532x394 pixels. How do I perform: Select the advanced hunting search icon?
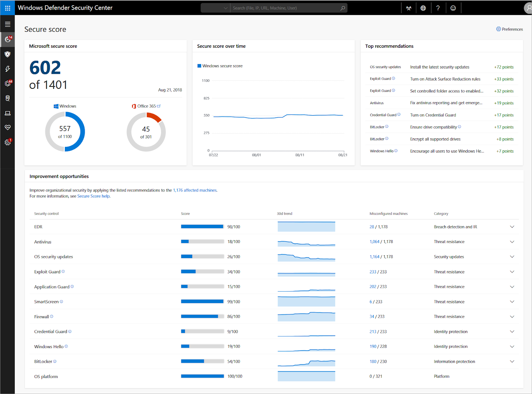[7, 98]
